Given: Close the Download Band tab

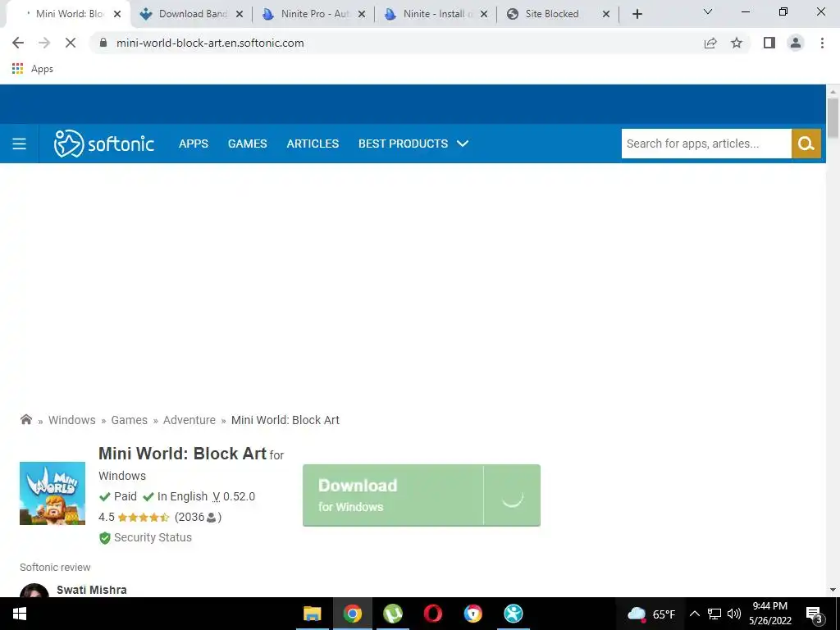Looking at the screenshot, I should pos(240,14).
